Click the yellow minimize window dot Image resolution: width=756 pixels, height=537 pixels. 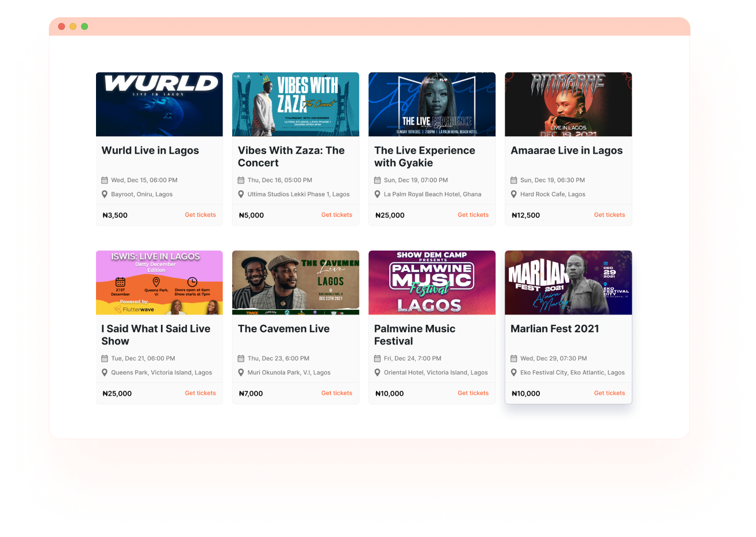pyautogui.click(x=73, y=26)
